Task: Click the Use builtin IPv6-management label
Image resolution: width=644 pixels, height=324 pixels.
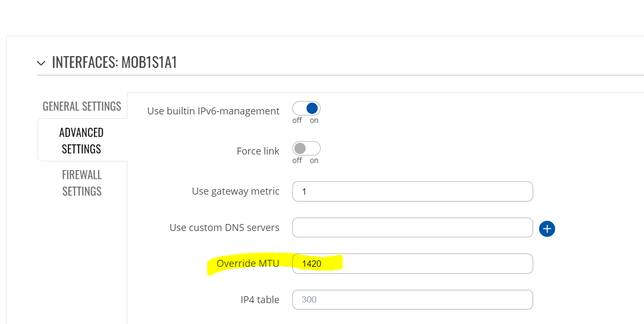Action: pyautogui.click(x=213, y=111)
